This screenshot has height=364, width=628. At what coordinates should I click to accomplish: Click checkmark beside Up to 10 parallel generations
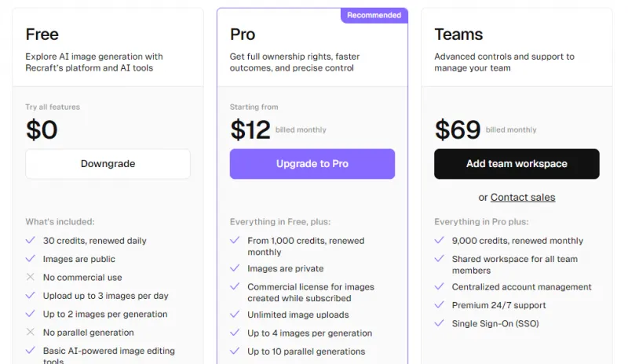[x=235, y=351]
